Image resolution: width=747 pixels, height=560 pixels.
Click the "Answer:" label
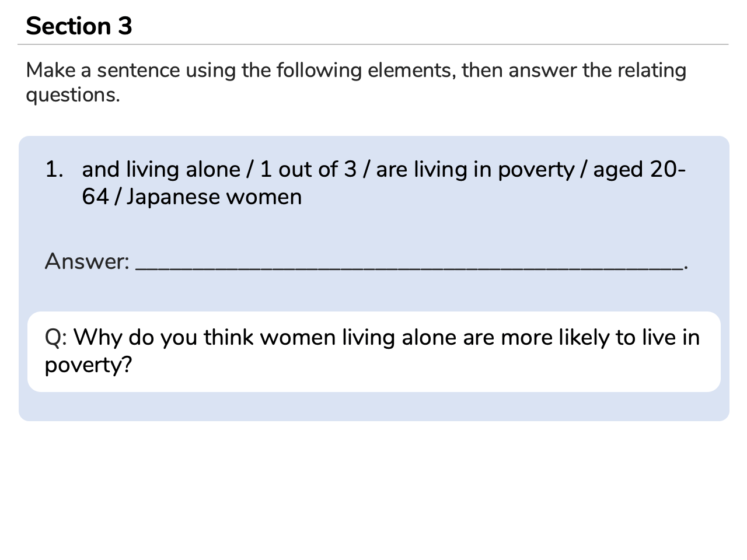pyautogui.click(x=87, y=261)
